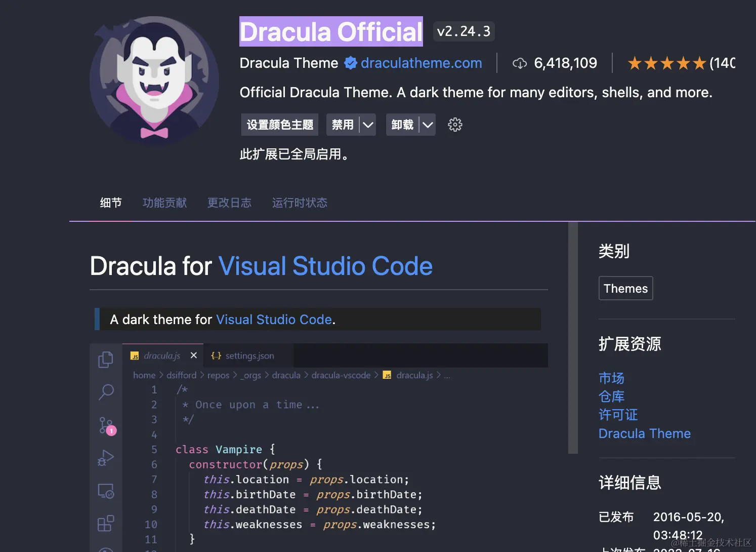Viewport: 756px width, 552px height.
Task: Click the Dracula Theme publisher name
Action: coord(289,63)
